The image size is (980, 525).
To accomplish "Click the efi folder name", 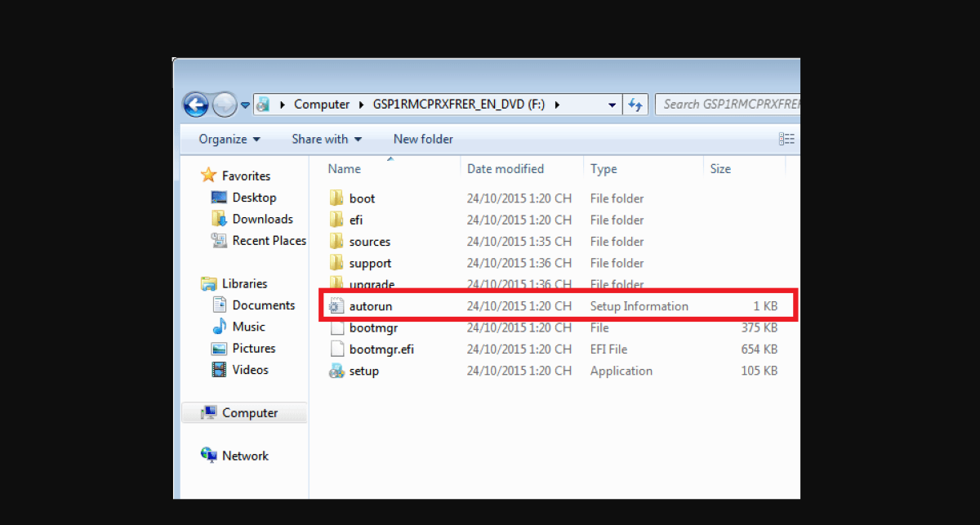I will pyautogui.click(x=356, y=220).
